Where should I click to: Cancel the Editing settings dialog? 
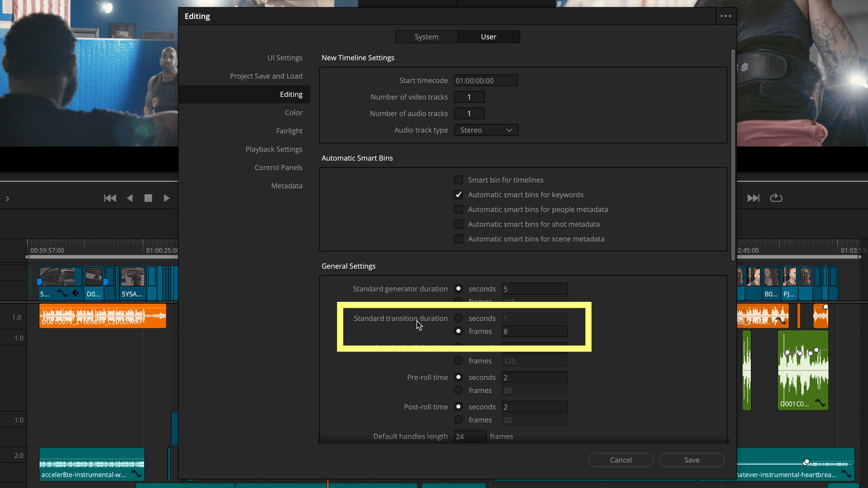621,460
